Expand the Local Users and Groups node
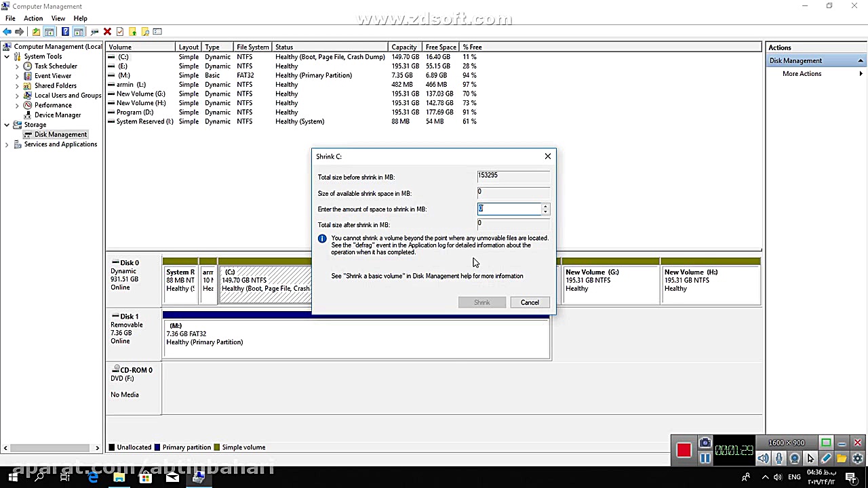This screenshot has width=868, height=488. pyautogui.click(x=17, y=96)
